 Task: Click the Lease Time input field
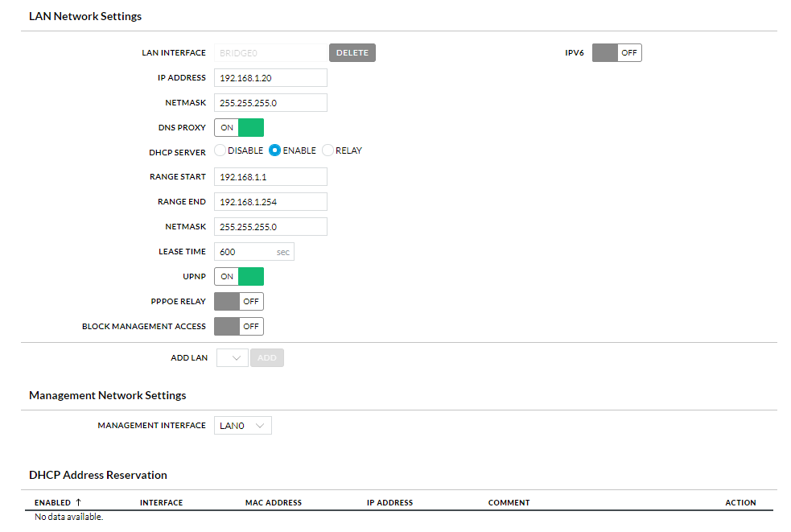pyautogui.click(x=245, y=252)
